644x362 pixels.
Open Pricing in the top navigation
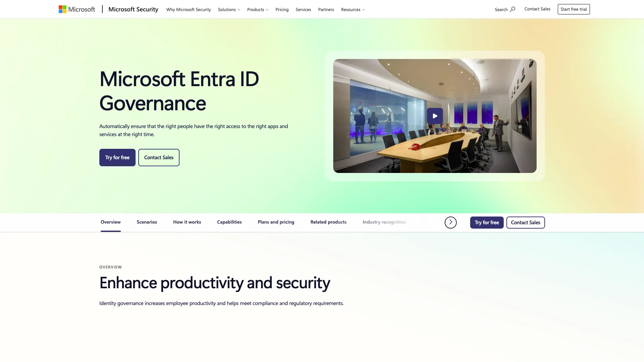click(282, 9)
